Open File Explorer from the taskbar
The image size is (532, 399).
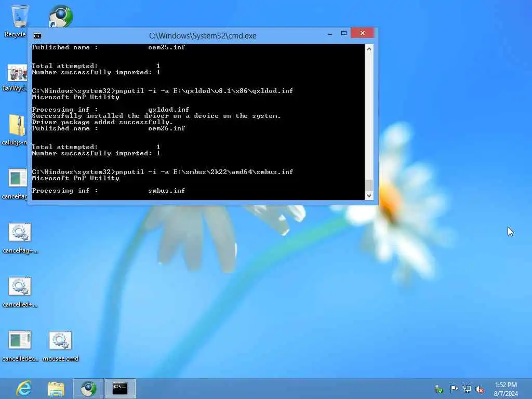click(56, 389)
